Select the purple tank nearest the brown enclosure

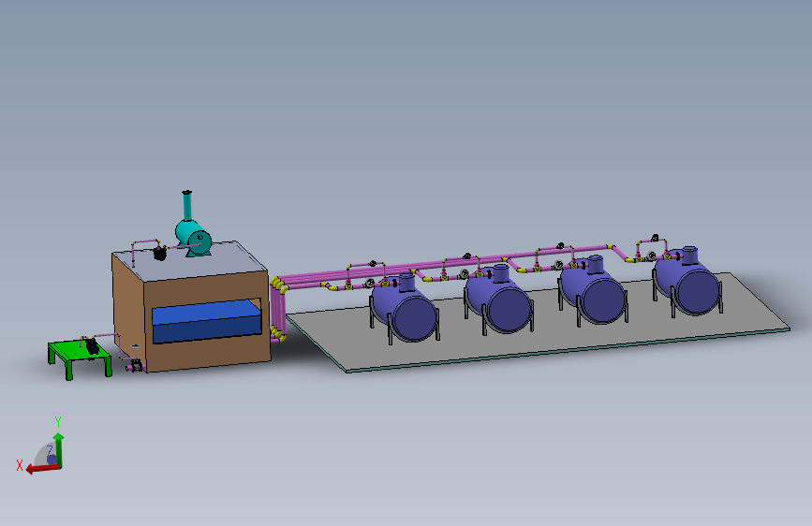coord(405,311)
